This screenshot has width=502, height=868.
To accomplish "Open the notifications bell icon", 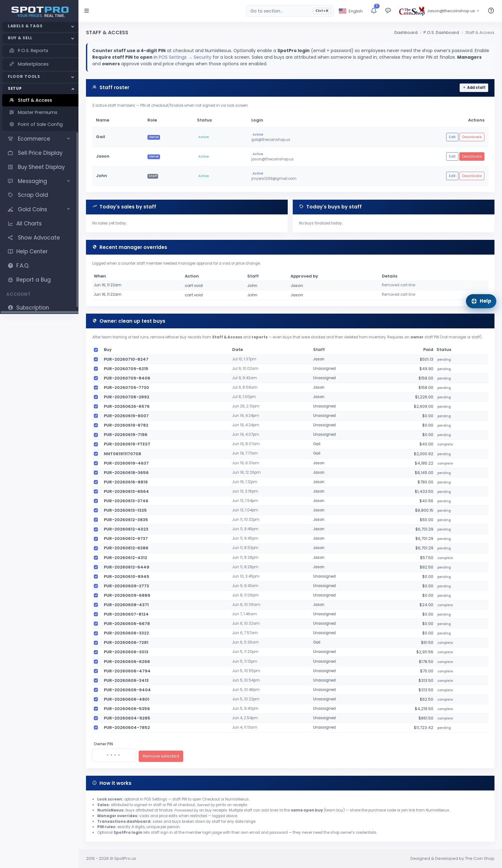I will pos(374,10).
